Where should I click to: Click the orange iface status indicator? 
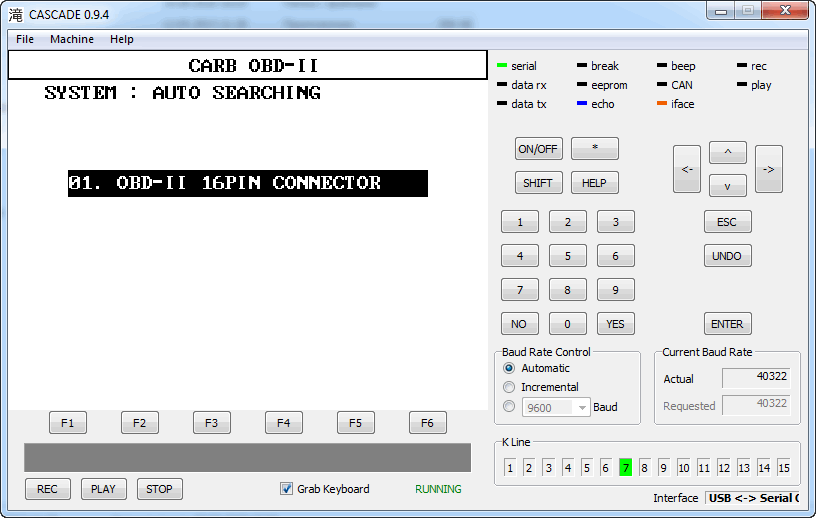662,104
